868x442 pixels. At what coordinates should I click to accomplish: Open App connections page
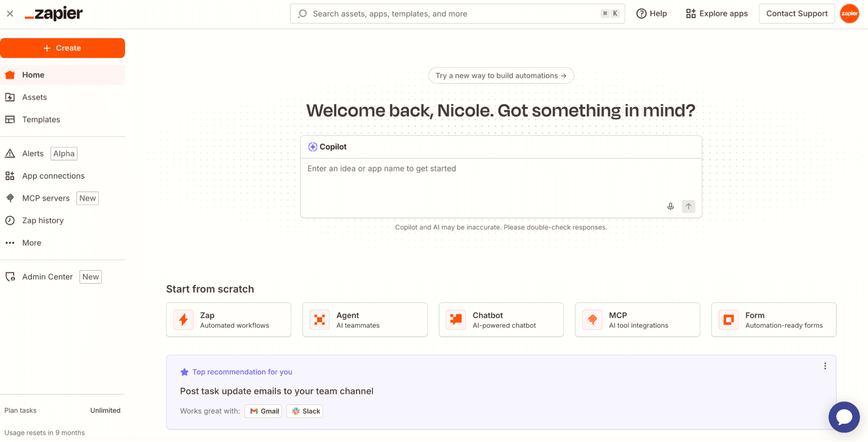(53, 176)
